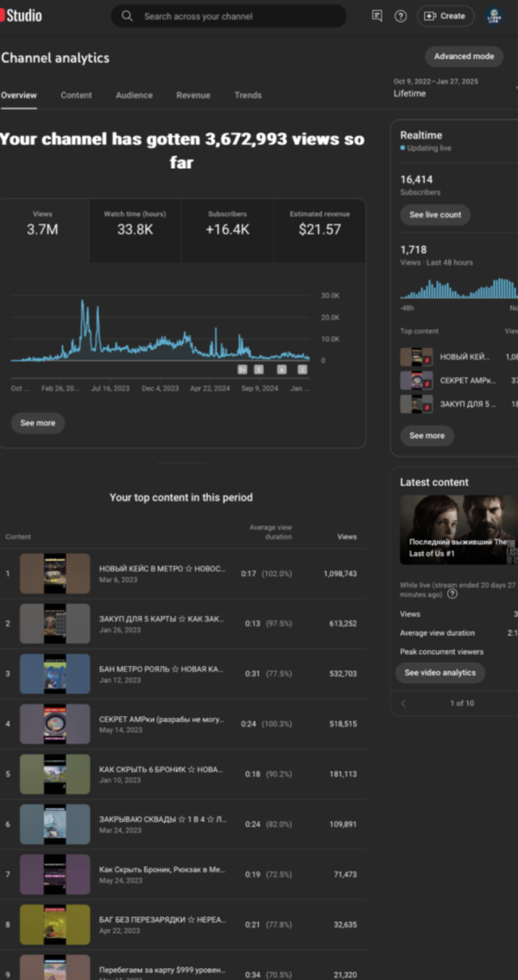Image resolution: width=518 pixels, height=980 pixels.
Task: Click the search magnifier icon
Action: (x=128, y=16)
